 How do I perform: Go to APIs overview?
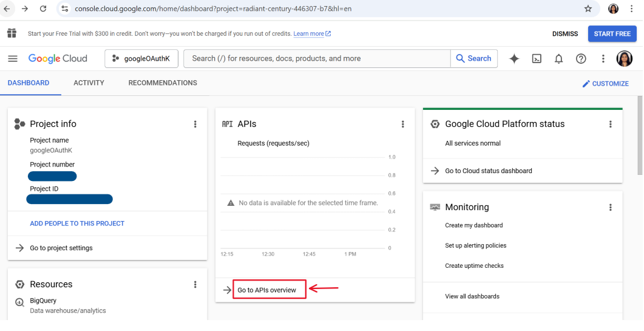[x=266, y=290]
